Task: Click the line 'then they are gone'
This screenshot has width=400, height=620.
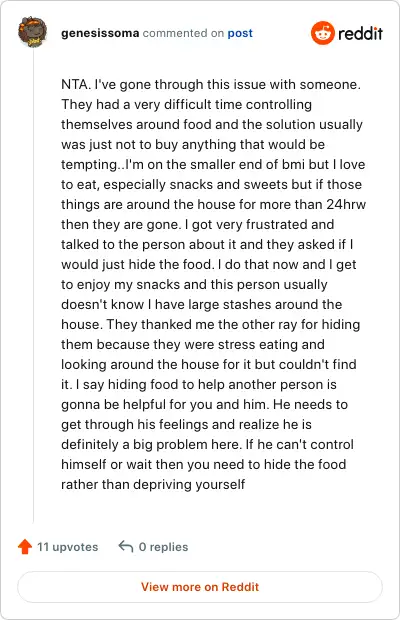Action: 197,224
